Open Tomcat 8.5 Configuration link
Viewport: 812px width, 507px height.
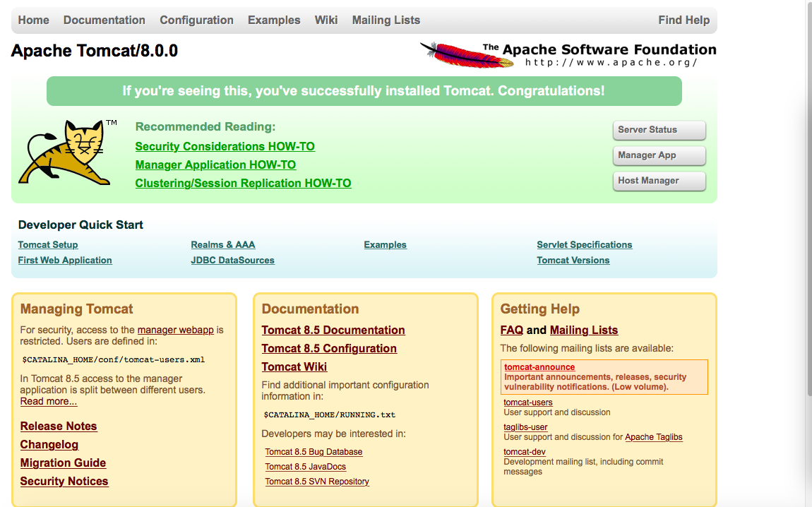click(329, 349)
